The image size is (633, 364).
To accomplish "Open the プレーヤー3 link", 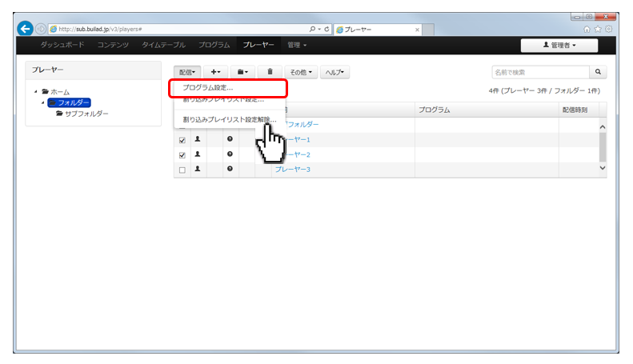I will point(293,169).
